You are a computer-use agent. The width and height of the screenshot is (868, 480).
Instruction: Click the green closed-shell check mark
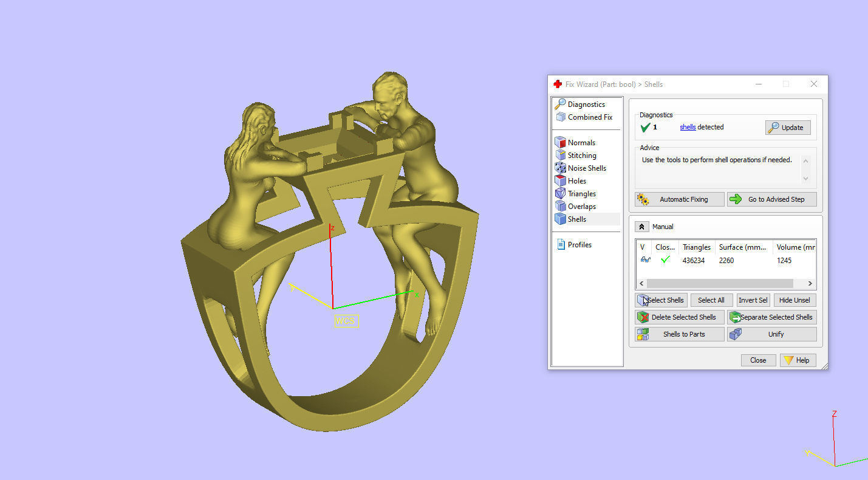pos(665,260)
